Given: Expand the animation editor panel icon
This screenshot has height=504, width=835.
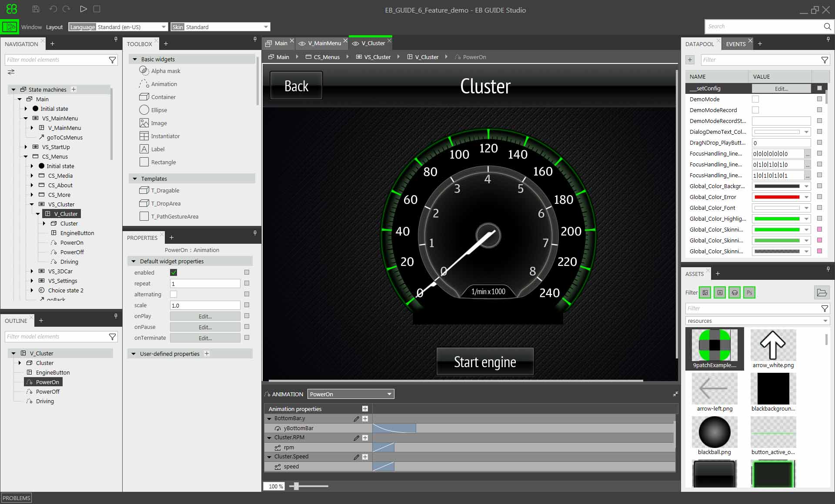Looking at the screenshot, I should point(675,394).
